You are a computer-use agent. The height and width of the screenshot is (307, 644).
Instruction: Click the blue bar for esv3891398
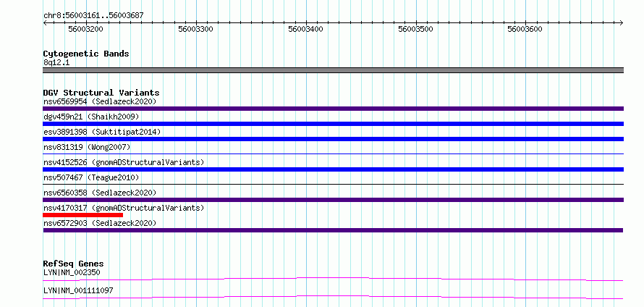[x=334, y=139]
